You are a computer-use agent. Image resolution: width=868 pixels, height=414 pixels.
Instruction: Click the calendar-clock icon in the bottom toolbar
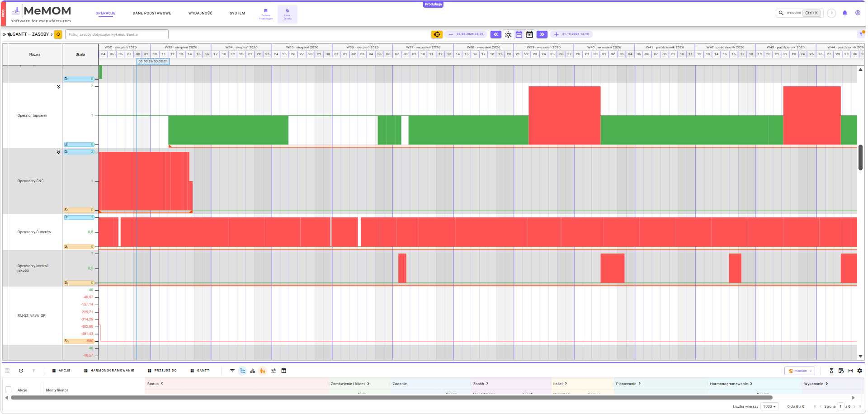click(841, 371)
